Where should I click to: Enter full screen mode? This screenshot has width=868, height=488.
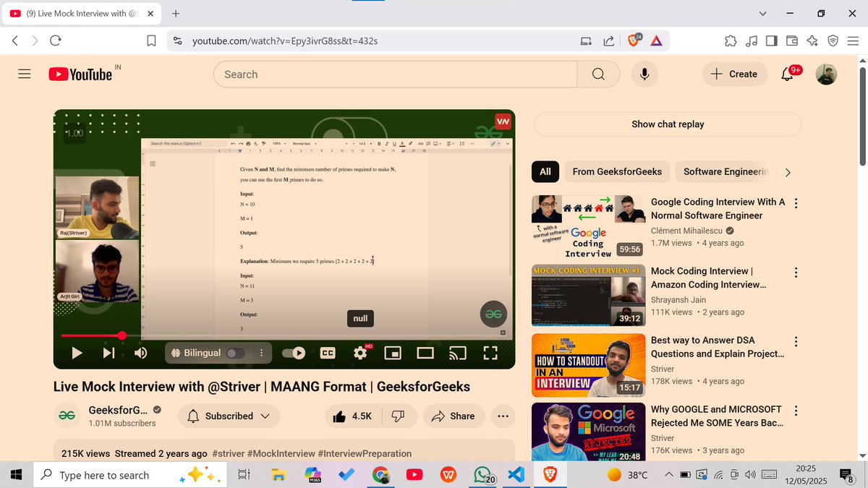pos(490,353)
